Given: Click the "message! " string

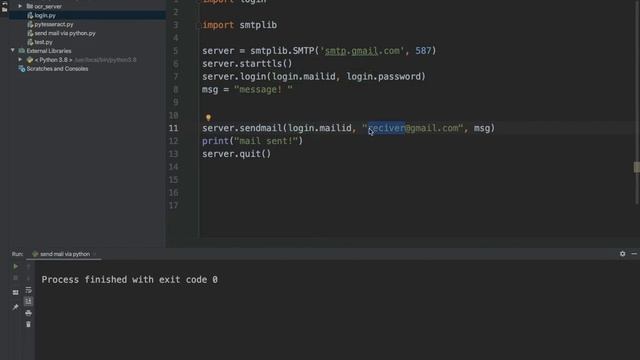Looking at the screenshot, I should click(263, 90).
